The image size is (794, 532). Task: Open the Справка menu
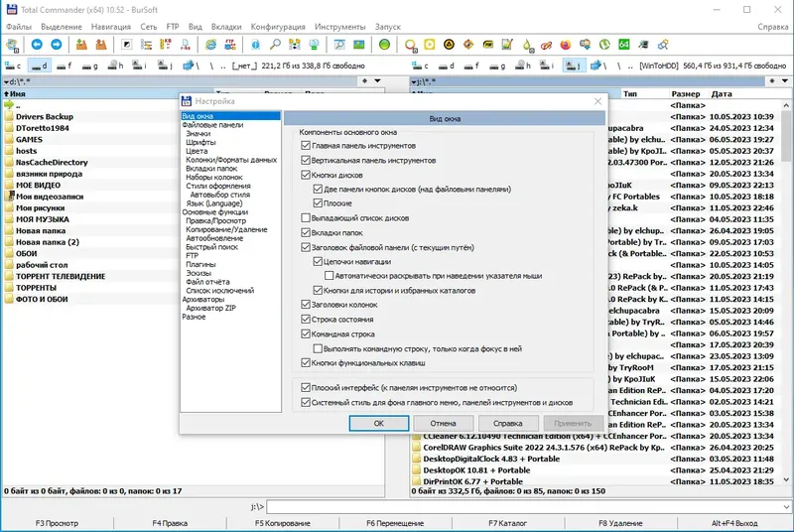point(773,27)
